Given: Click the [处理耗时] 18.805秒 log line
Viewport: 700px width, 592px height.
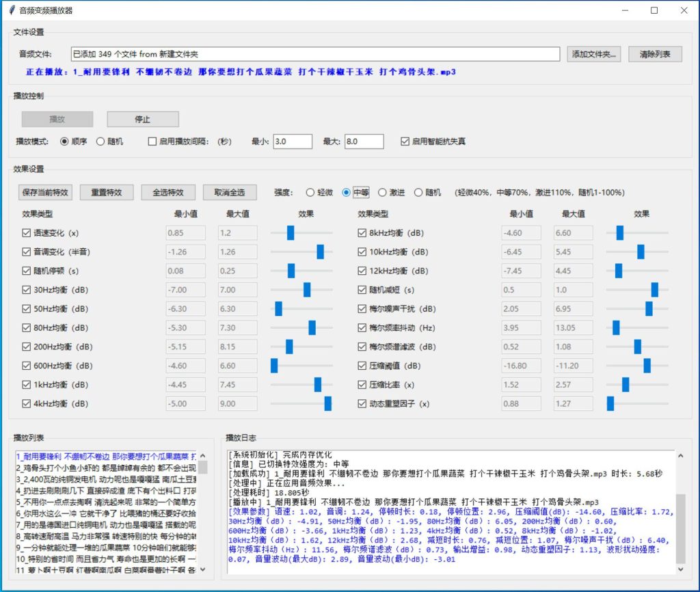Looking at the screenshot, I should 269,492.
